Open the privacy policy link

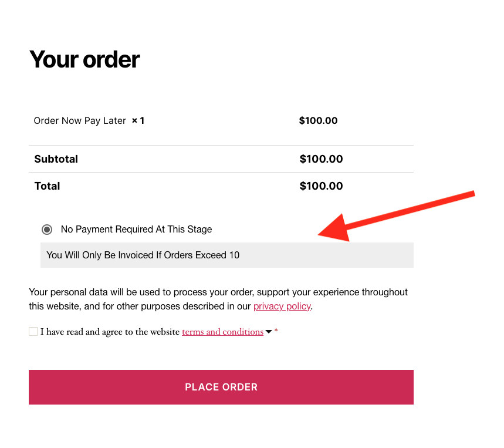tap(282, 306)
